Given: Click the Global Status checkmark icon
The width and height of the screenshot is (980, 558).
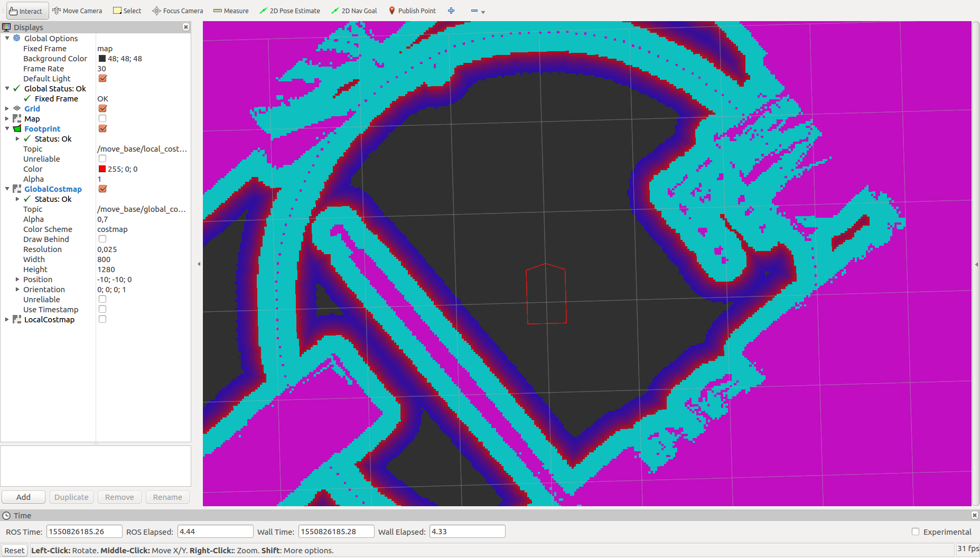Looking at the screenshot, I should pos(17,88).
